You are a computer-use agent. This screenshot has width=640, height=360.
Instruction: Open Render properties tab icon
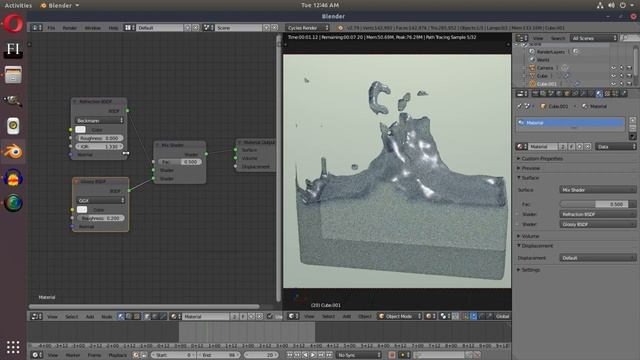tap(535, 94)
